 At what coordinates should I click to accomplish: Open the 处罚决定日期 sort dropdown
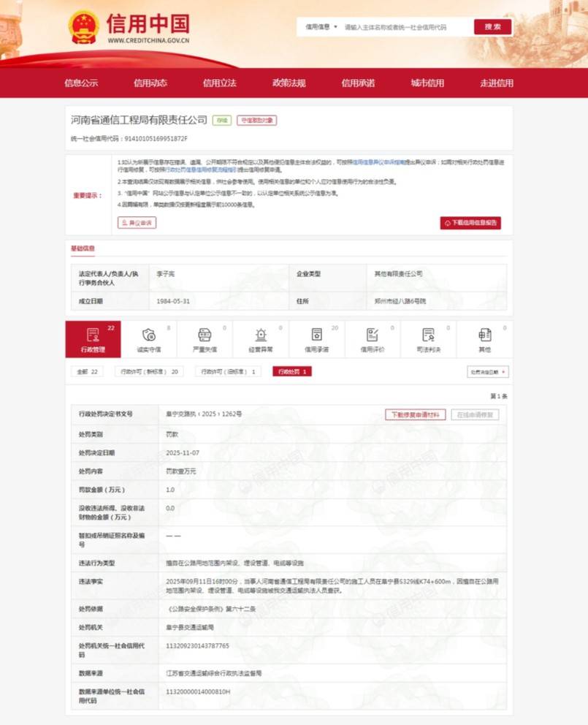489,371
